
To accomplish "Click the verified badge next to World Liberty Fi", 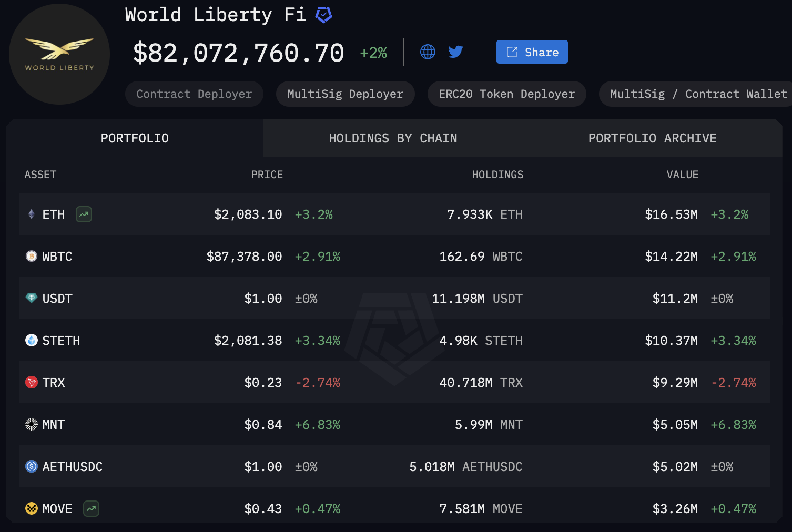I will [x=323, y=15].
